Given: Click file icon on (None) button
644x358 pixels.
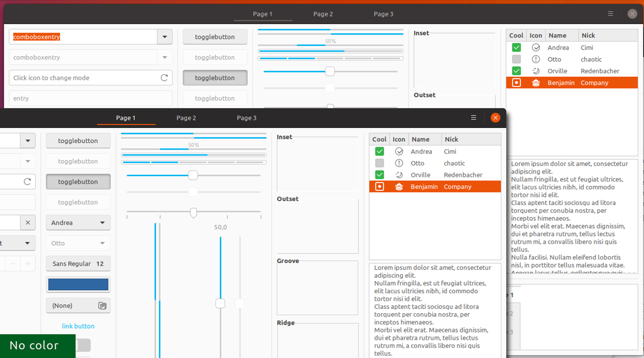Looking at the screenshot, I should click(102, 306).
